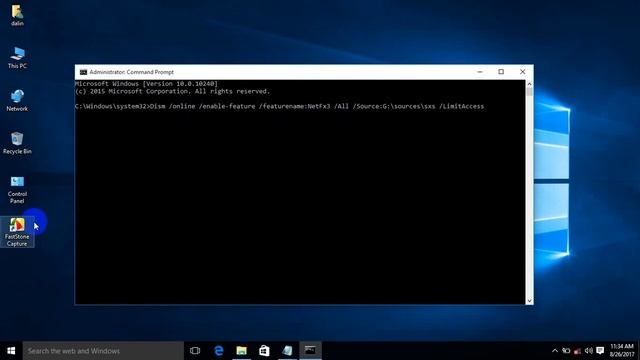Open the volume speaker tray icon
The image size is (640, 360).
pos(589,351)
